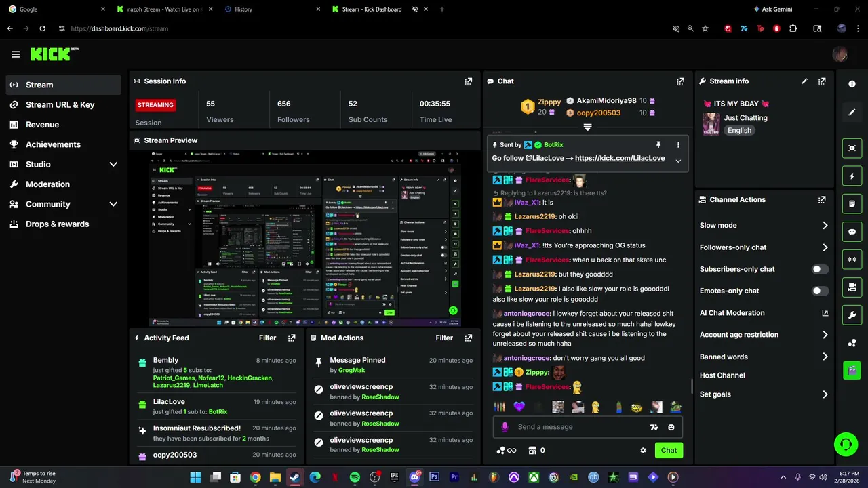
Task: Toggle Subscribers-only chat switch
Action: [821, 269]
